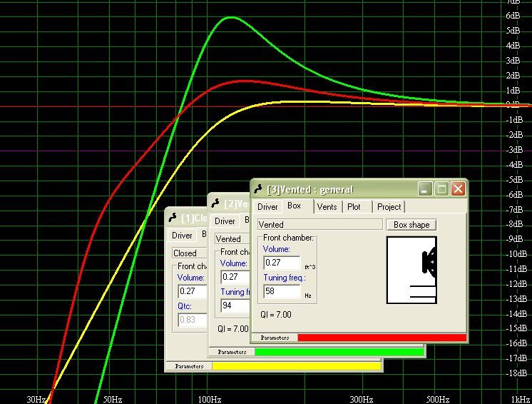Image resolution: width=532 pixels, height=404 pixels.
Task: Click the blue Qtc: label in window 1
Action: point(185,306)
